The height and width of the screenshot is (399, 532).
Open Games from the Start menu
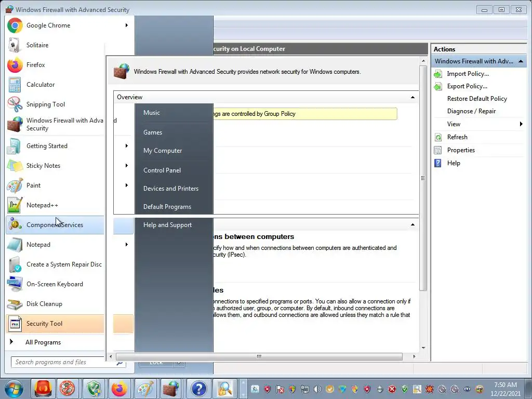[153, 132]
